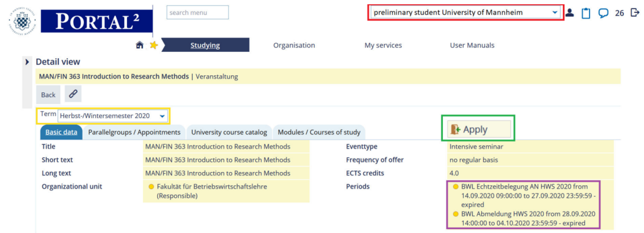Switch to Modules / Courses of study tab
Viewport: 644px width, 233px height.
click(x=319, y=132)
